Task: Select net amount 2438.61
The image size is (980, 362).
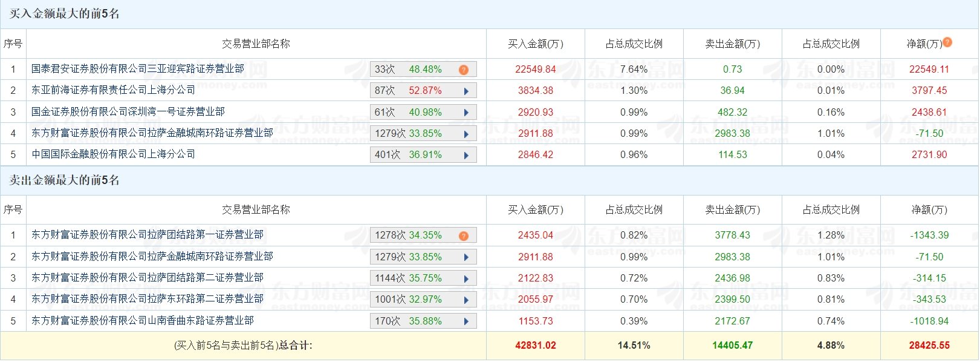Action: (929, 112)
